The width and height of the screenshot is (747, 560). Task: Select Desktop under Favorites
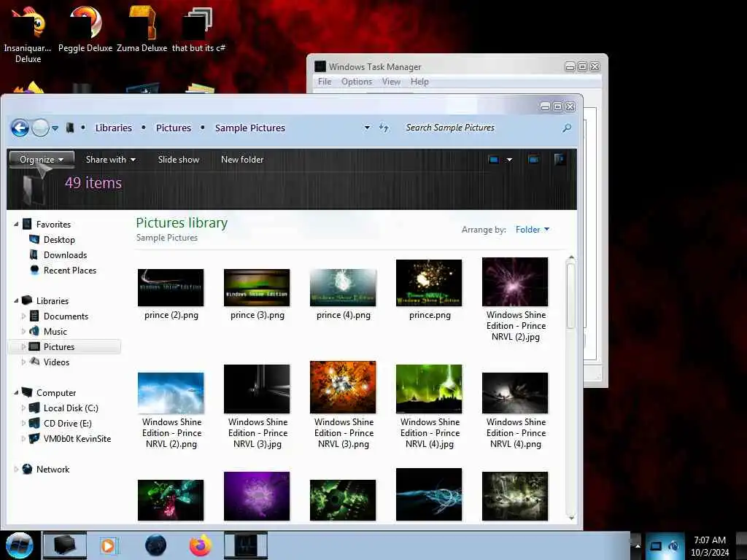59,239
